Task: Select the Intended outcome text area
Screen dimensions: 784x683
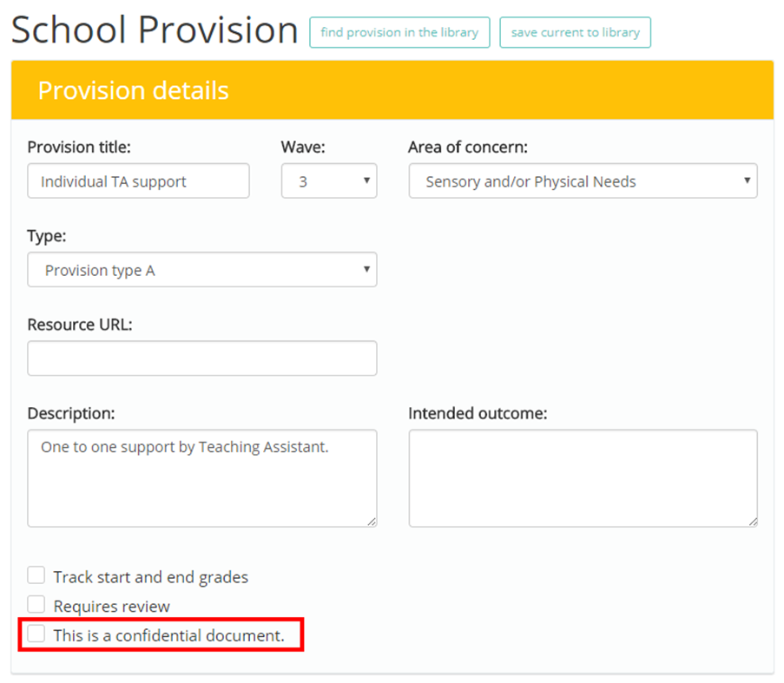Action: (582, 477)
